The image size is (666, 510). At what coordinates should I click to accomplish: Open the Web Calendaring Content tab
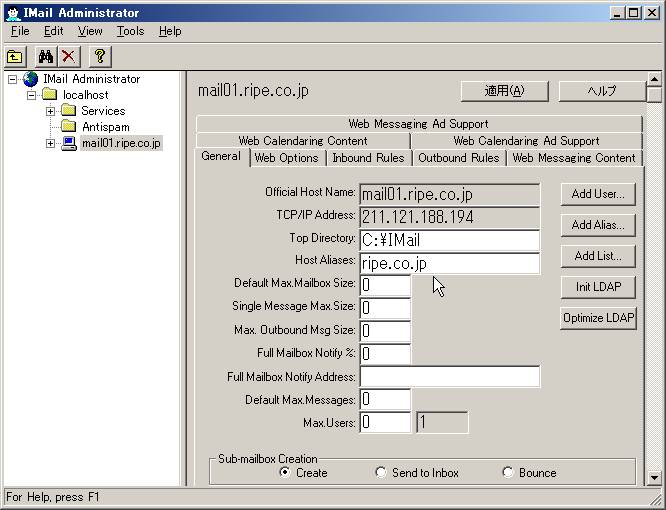click(303, 141)
